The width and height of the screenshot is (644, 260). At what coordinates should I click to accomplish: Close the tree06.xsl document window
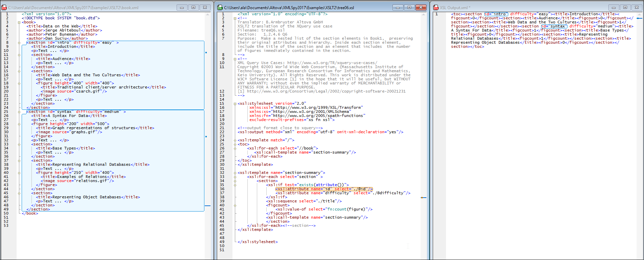click(x=421, y=7)
